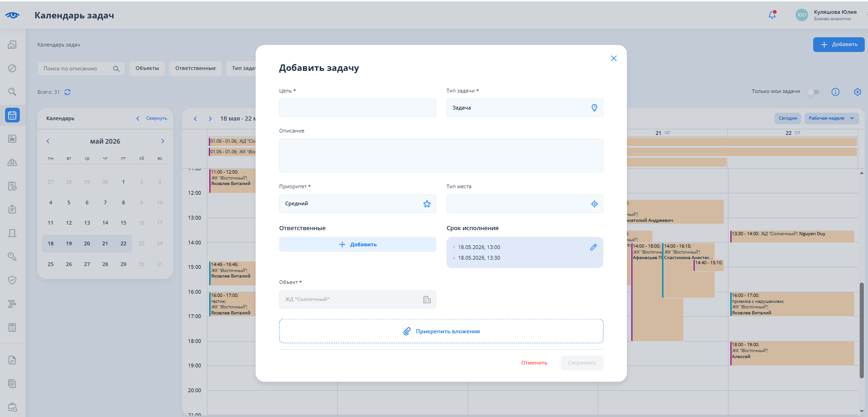Screen dimensions: 868x417
Task: Click Отменить to cancel the task
Action: [x=534, y=363]
